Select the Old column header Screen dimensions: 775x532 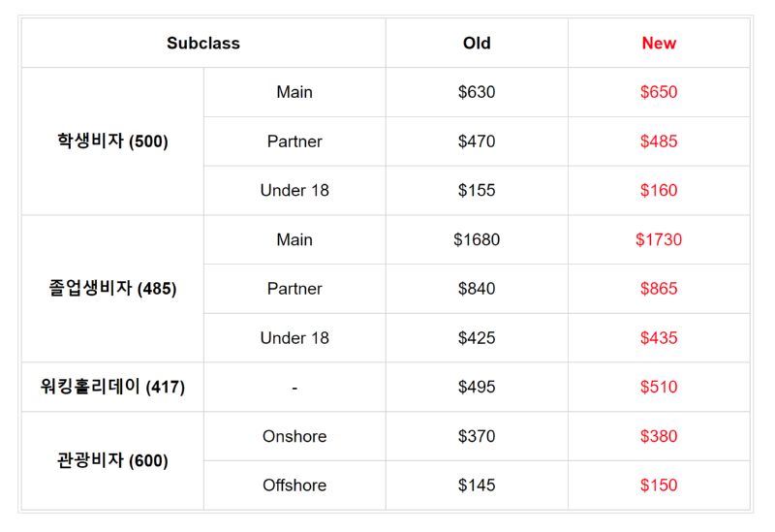pyautogui.click(x=477, y=43)
